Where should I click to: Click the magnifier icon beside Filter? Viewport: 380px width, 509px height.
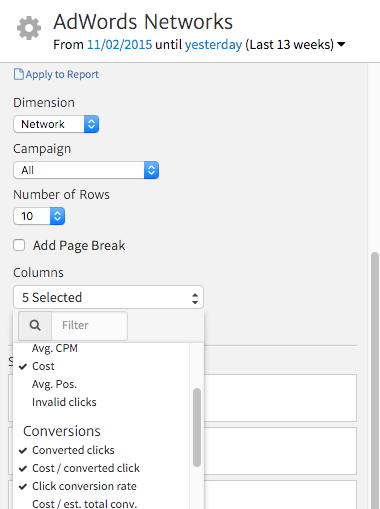click(35, 325)
